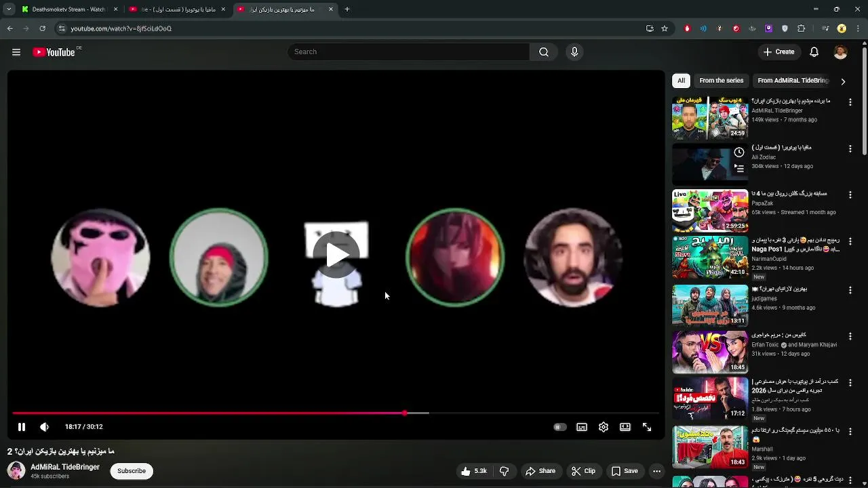The width and height of the screenshot is (868, 488).
Task: Select the From AdMiRaL TideBringer chip
Action: point(793,81)
